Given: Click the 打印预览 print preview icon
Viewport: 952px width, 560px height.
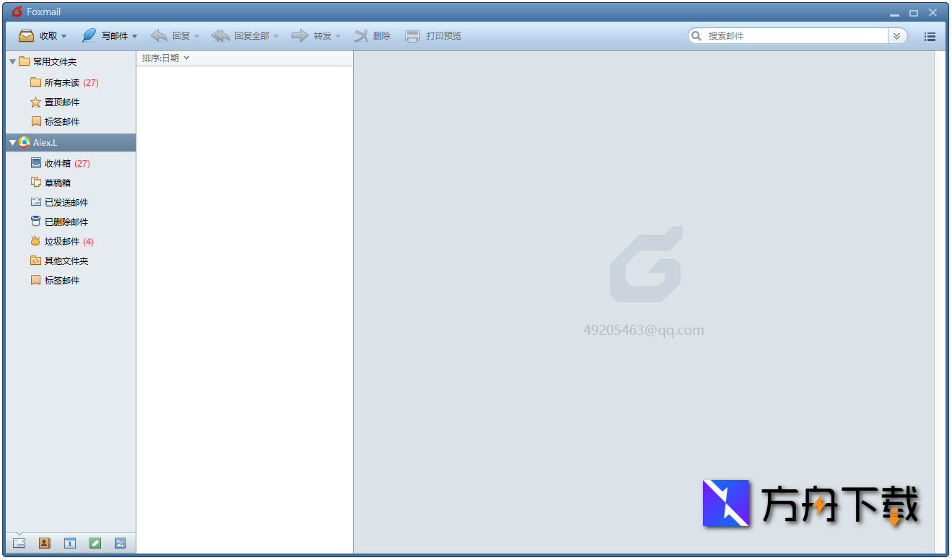Looking at the screenshot, I should click(x=433, y=35).
